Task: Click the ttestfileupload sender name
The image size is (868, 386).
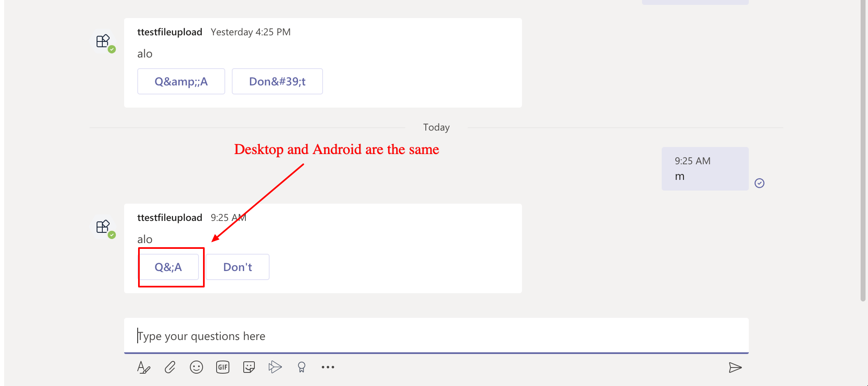Action: (170, 218)
